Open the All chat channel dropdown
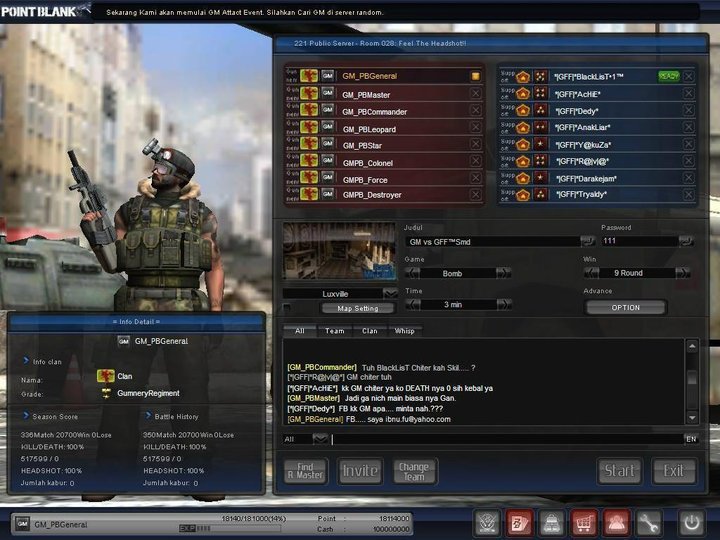Image resolution: width=720 pixels, height=540 pixels. pos(321,439)
